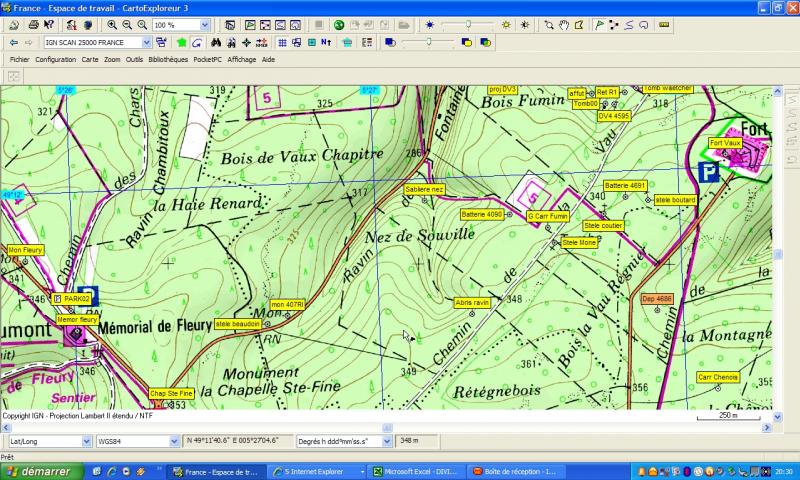
Task: Select the hand pan tool
Action: click(564, 24)
